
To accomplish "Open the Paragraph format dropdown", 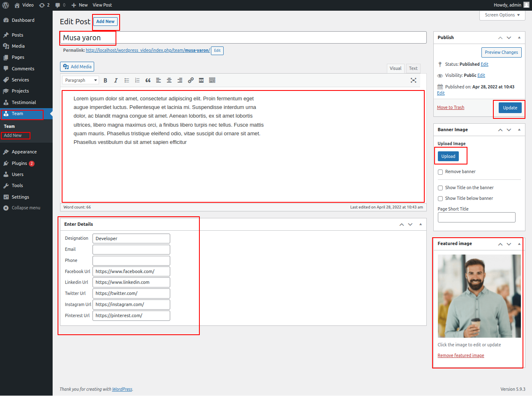I will [x=81, y=81].
